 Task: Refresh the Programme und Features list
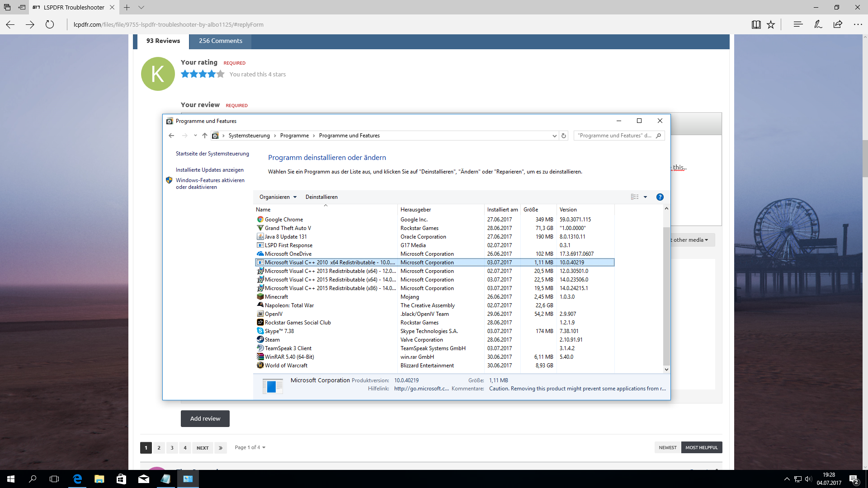[x=564, y=136]
